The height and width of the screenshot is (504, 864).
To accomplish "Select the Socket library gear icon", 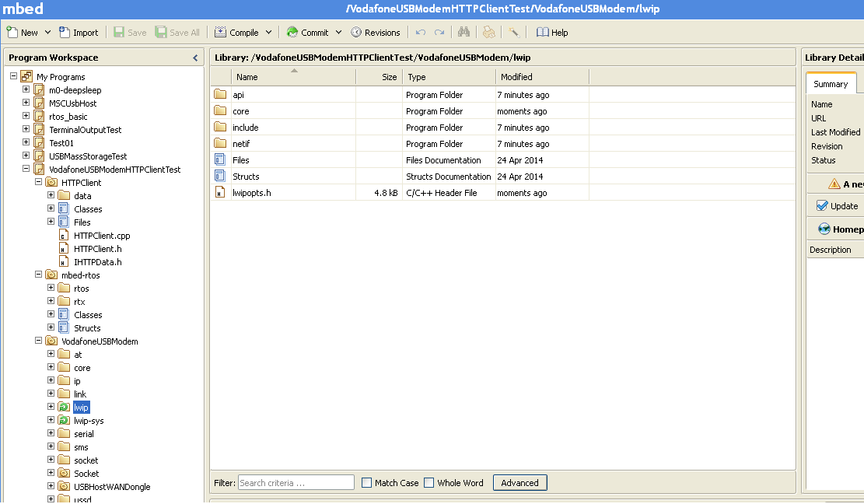I will 64,473.
